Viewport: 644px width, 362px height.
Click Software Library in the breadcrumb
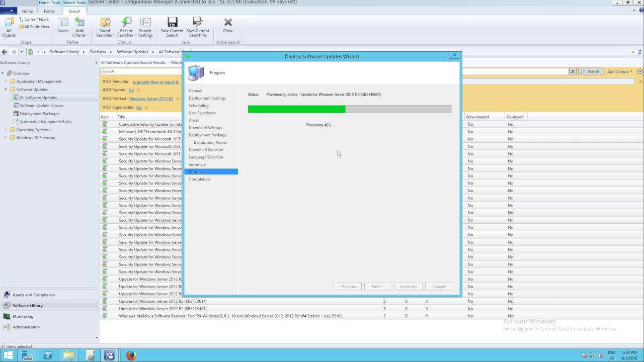pos(64,52)
